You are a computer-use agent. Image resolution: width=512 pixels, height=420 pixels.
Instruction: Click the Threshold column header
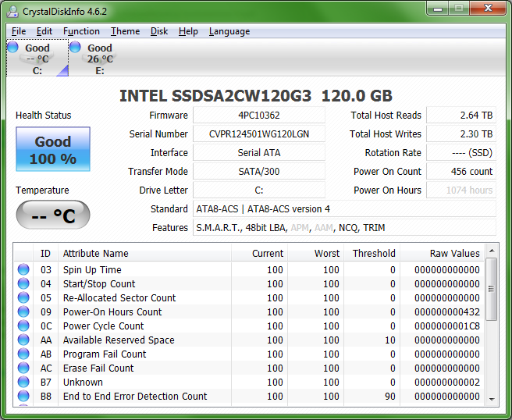[x=372, y=254]
